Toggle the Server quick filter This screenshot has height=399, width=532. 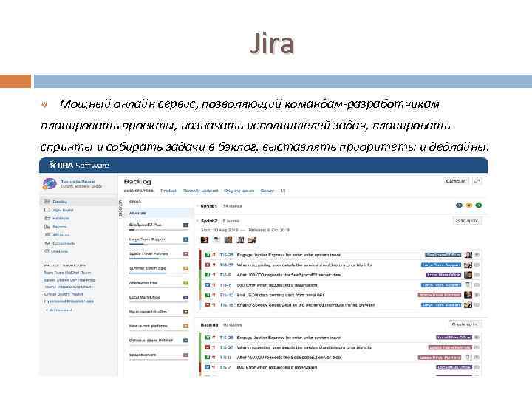click(267, 191)
